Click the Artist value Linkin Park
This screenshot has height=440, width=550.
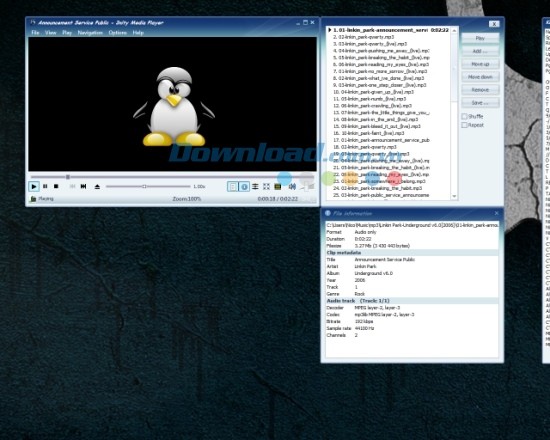[365, 266]
